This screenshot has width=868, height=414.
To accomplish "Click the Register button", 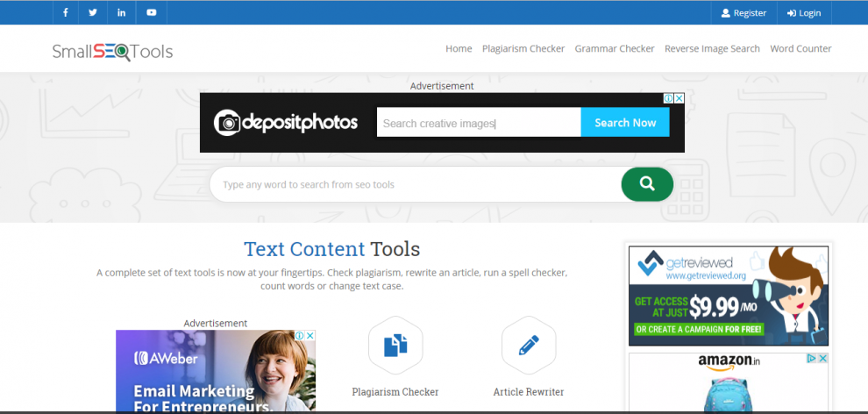I will [743, 13].
